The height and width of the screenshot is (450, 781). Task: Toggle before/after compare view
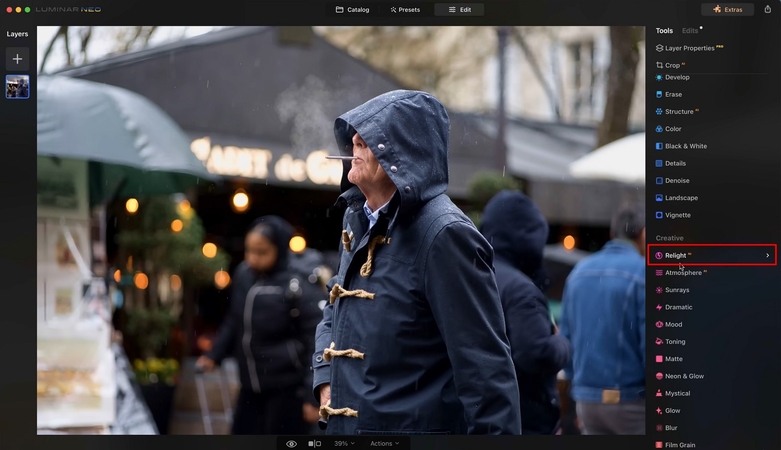pos(315,444)
